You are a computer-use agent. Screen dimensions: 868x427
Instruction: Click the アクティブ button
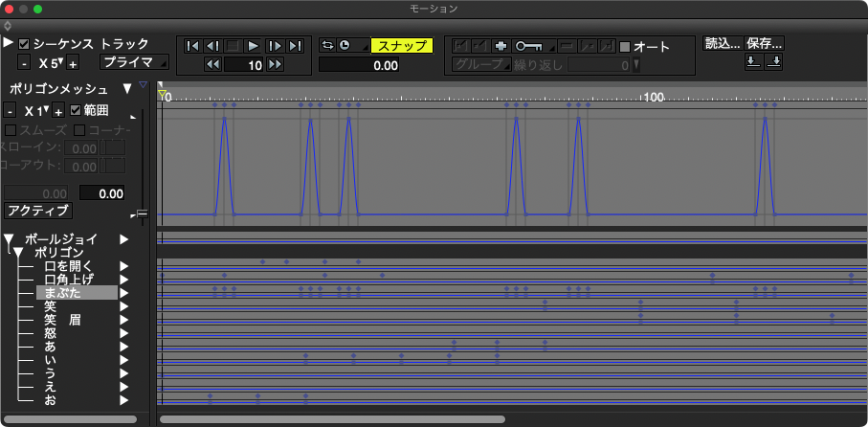pos(37,211)
